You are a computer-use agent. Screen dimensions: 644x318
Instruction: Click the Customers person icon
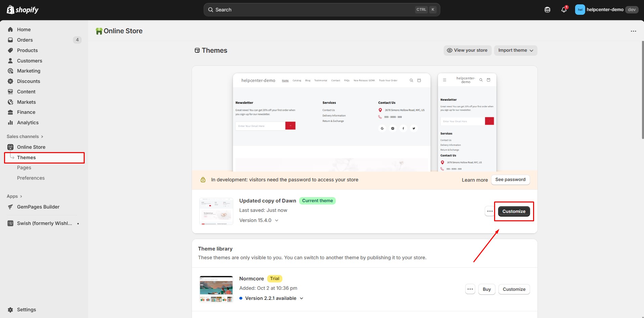click(10, 61)
